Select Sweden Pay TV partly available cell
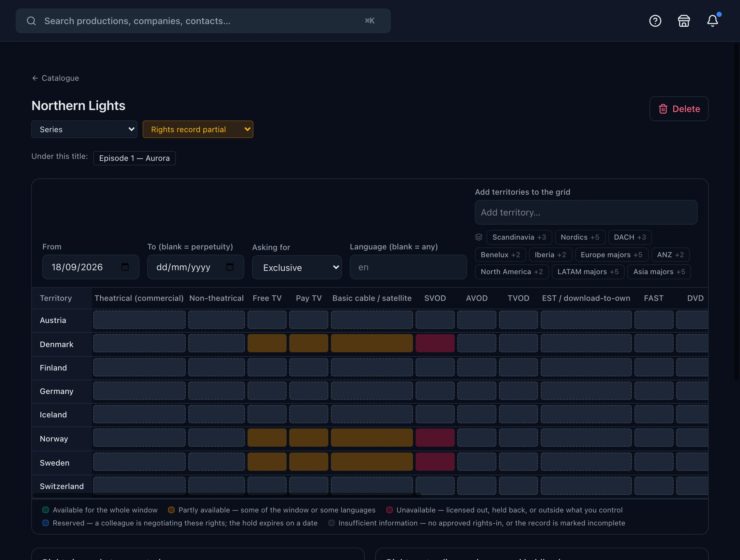This screenshot has height=560, width=740. point(308,462)
